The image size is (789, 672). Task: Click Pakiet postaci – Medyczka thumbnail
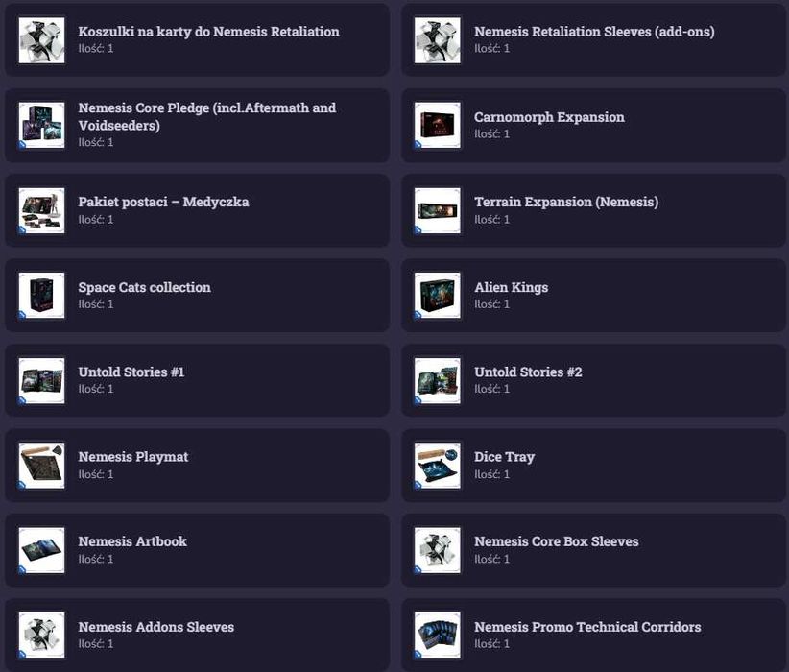[42, 210]
